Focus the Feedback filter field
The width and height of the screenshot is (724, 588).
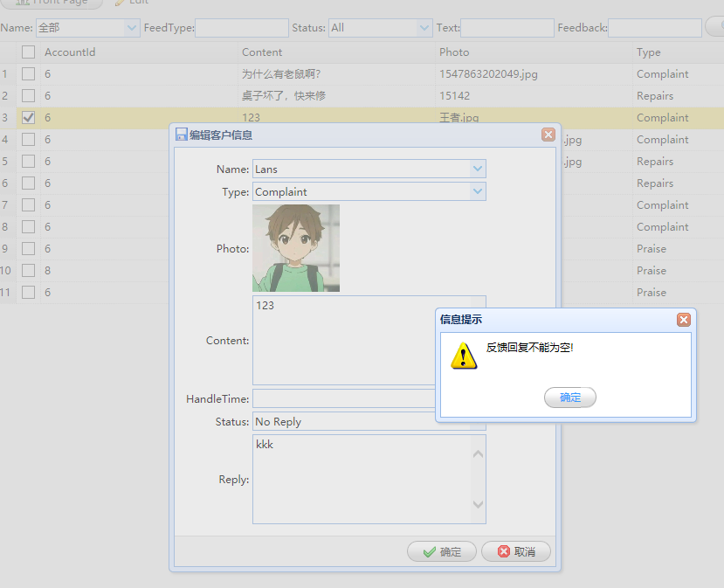coord(655,28)
